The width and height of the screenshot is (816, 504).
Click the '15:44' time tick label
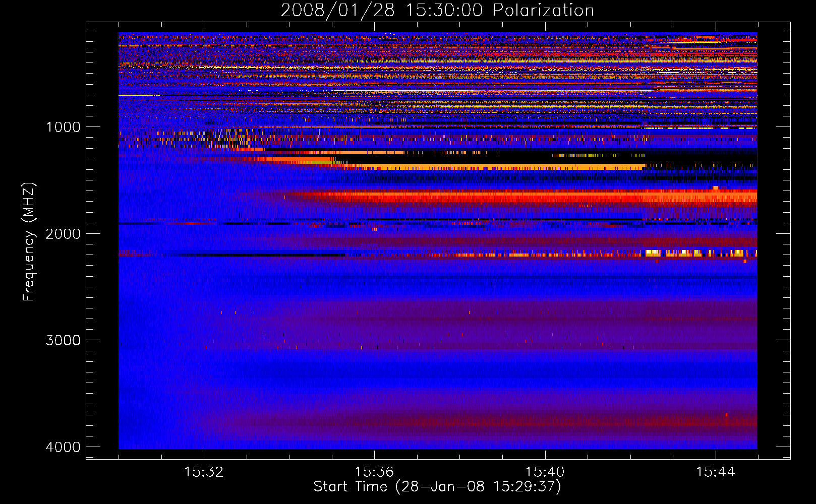[715, 472]
